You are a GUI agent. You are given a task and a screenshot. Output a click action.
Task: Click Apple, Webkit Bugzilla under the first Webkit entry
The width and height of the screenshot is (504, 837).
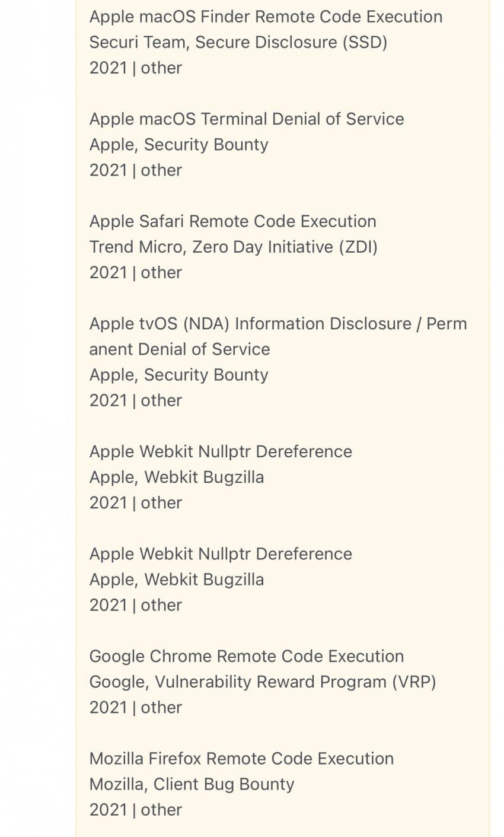[x=177, y=478]
